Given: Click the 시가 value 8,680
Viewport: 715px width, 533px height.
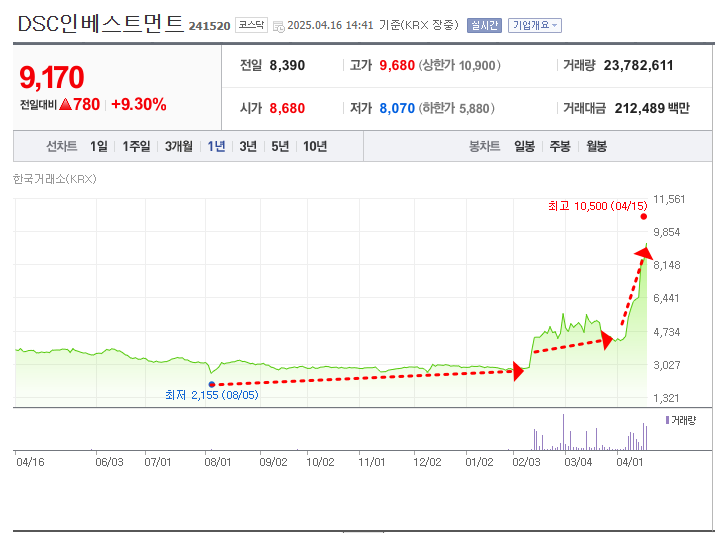Looking at the screenshot, I should [x=287, y=109].
